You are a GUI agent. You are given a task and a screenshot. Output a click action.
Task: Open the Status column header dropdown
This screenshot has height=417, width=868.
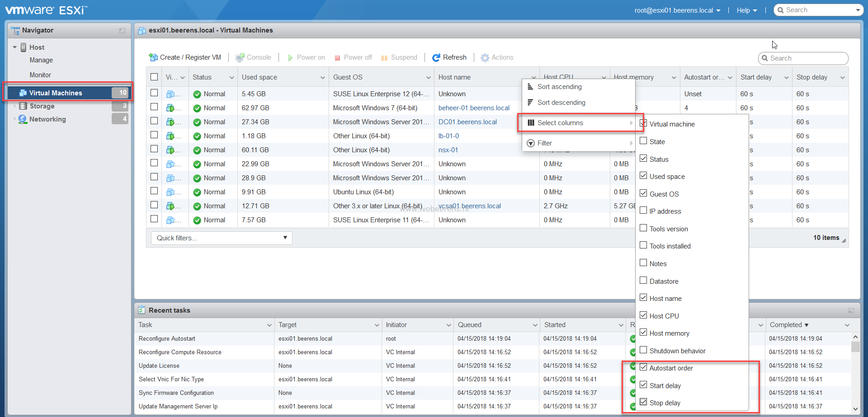coord(232,78)
